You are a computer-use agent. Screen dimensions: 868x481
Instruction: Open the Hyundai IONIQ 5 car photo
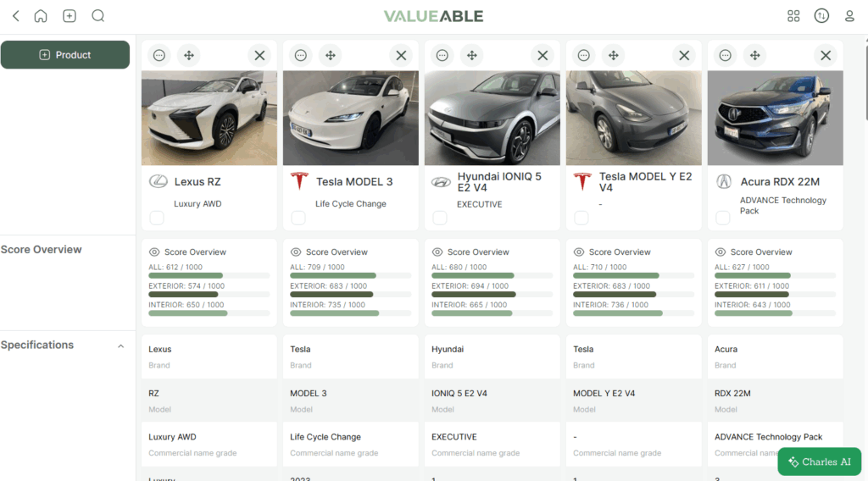point(492,118)
